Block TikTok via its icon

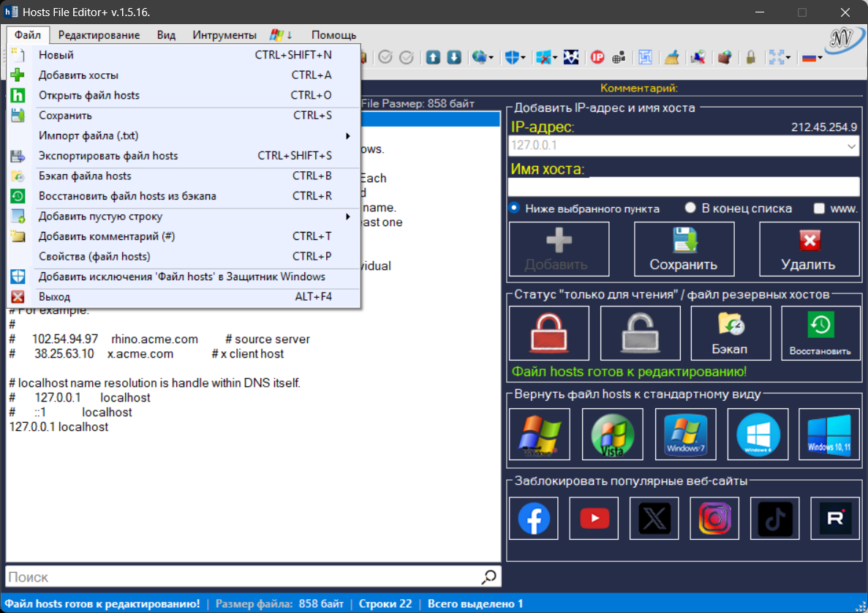click(x=774, y=519)
